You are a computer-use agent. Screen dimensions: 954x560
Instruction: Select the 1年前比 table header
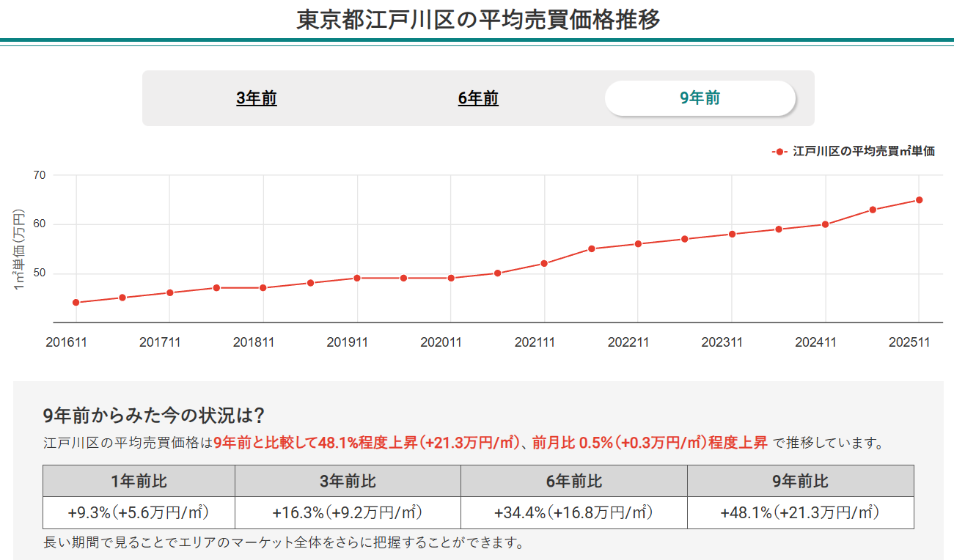(139, 482)
